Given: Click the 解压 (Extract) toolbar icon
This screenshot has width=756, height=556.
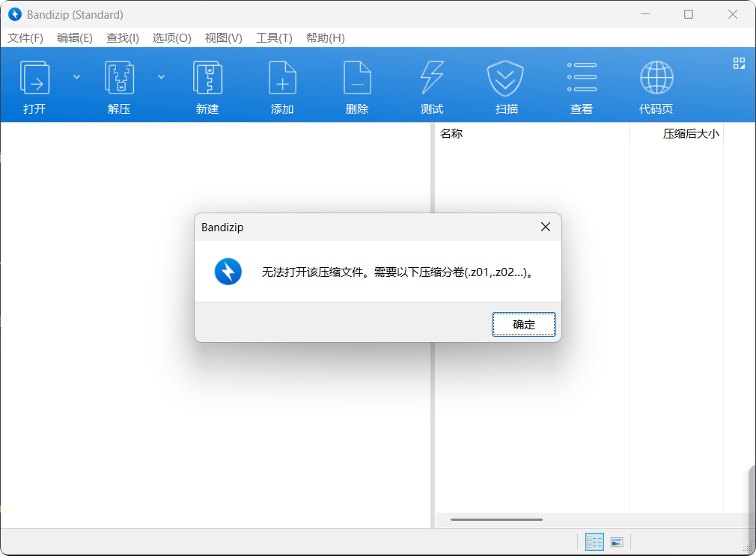Looking at the screenshot, I should [x=119, y=85].
